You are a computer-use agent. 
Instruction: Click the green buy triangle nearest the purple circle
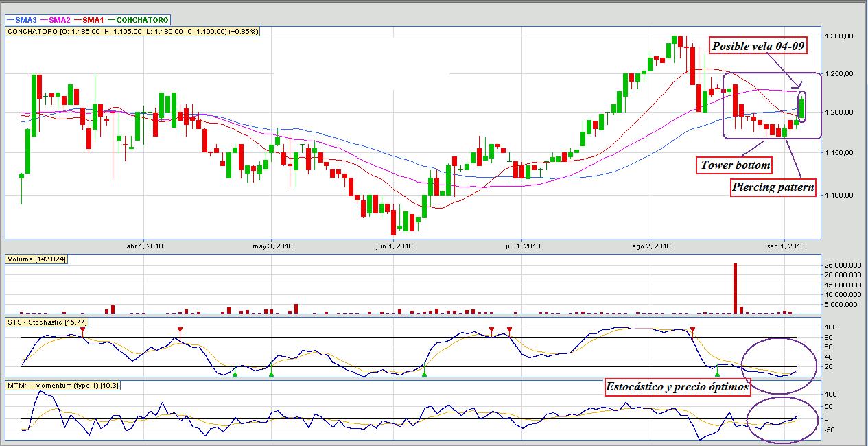click(x=717, y=374)
